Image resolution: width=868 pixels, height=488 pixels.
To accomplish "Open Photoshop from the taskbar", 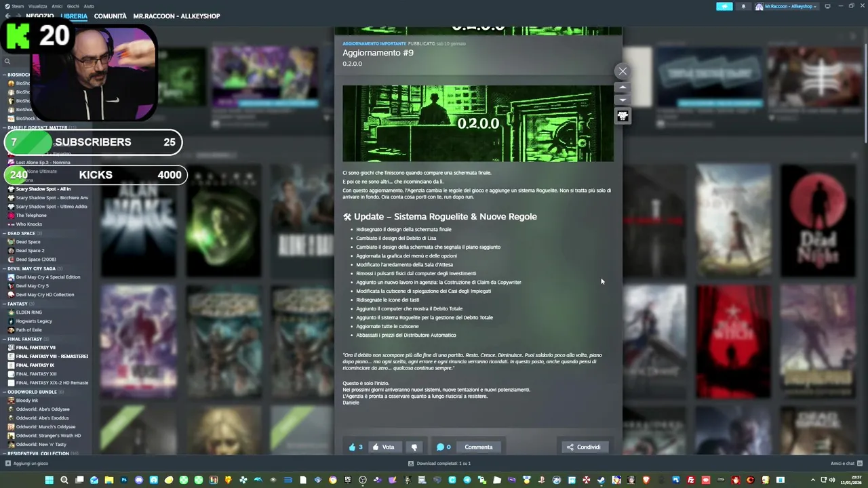I will coord(124,481).
